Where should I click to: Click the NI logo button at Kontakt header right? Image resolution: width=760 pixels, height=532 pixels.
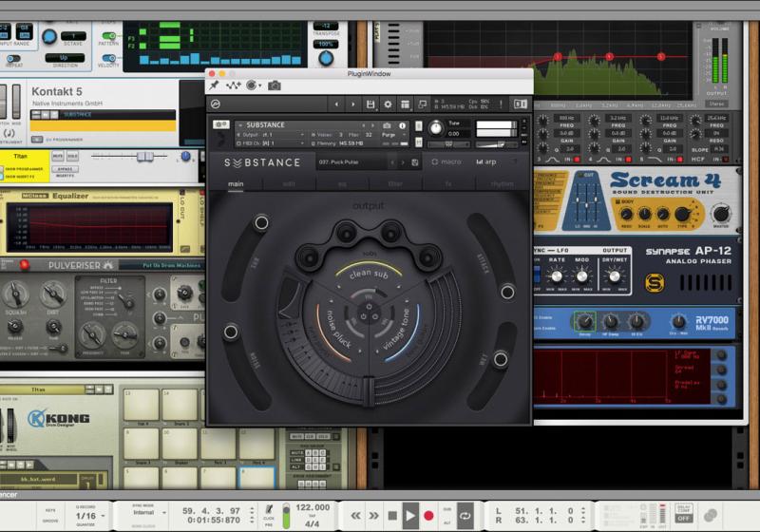(520, 104)
